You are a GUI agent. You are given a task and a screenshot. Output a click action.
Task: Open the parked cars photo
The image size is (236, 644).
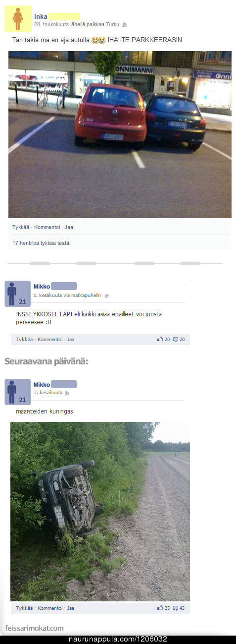click(x=120, y=134)
